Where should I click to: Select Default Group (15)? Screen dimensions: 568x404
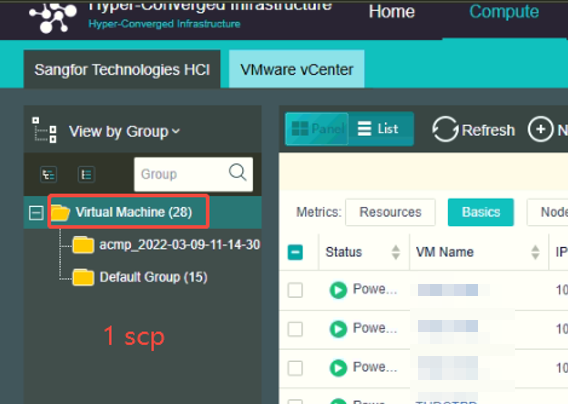(153, 277)
